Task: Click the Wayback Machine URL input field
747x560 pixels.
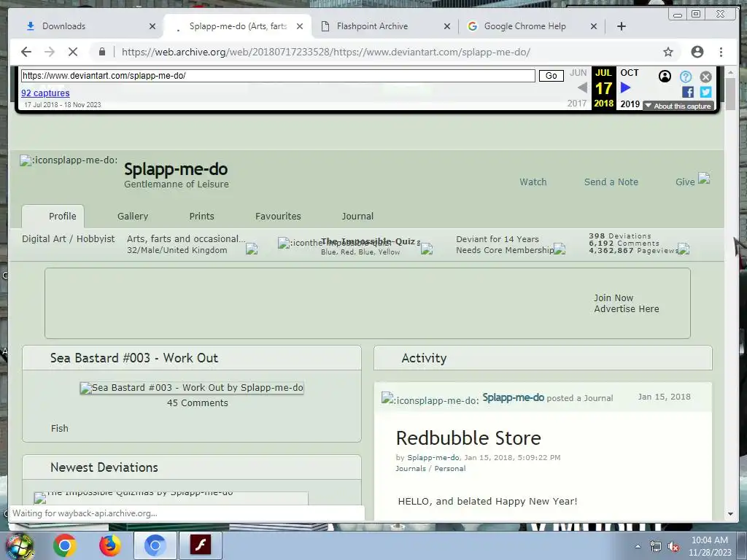Action: [x=278, y=76]
